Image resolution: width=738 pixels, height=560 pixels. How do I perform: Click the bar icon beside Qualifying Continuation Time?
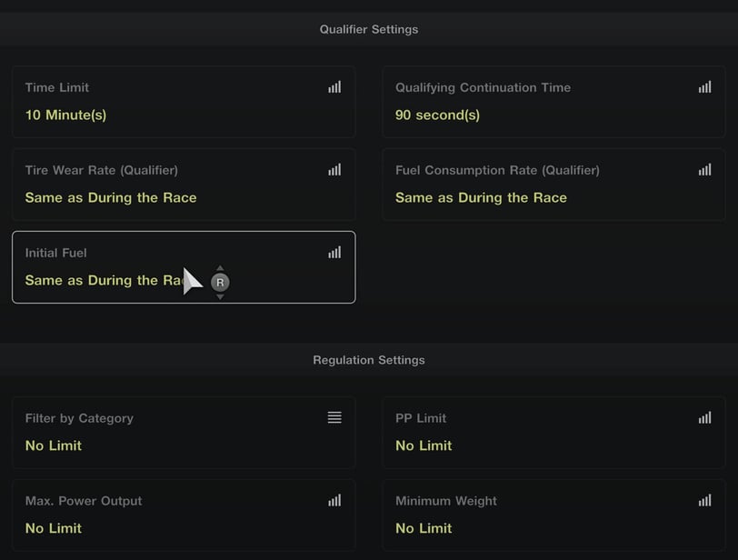704,87
